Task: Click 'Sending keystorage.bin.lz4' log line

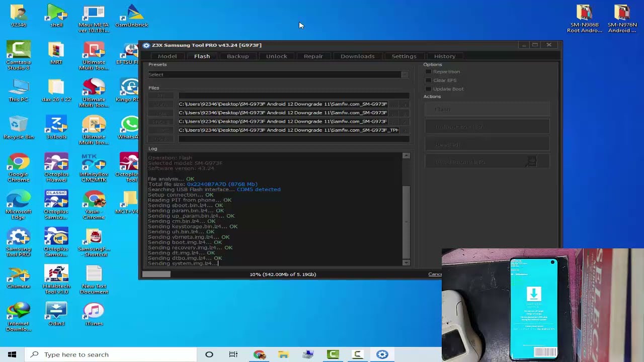Action: (193, 226)
